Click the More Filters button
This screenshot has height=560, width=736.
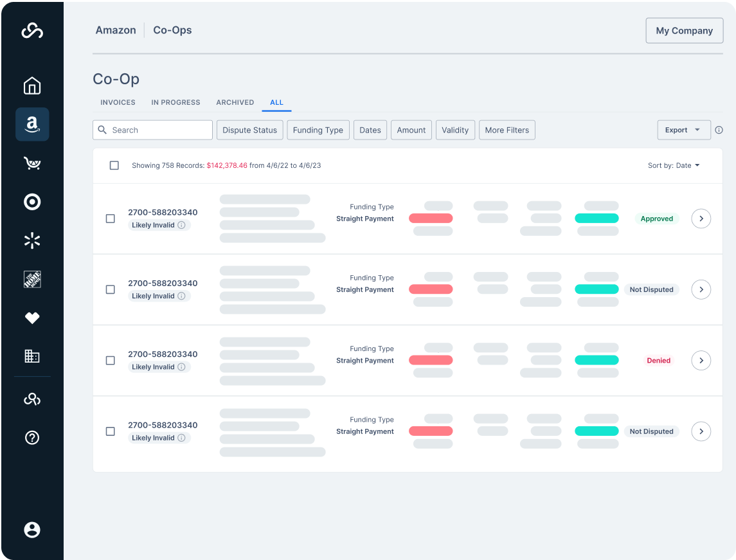click(507, 130)
